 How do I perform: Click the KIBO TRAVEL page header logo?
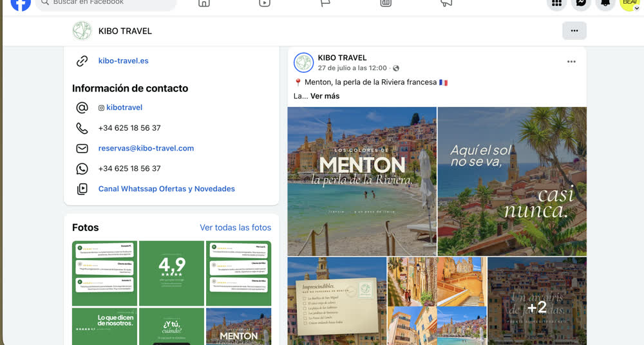[x=82, y=31]
